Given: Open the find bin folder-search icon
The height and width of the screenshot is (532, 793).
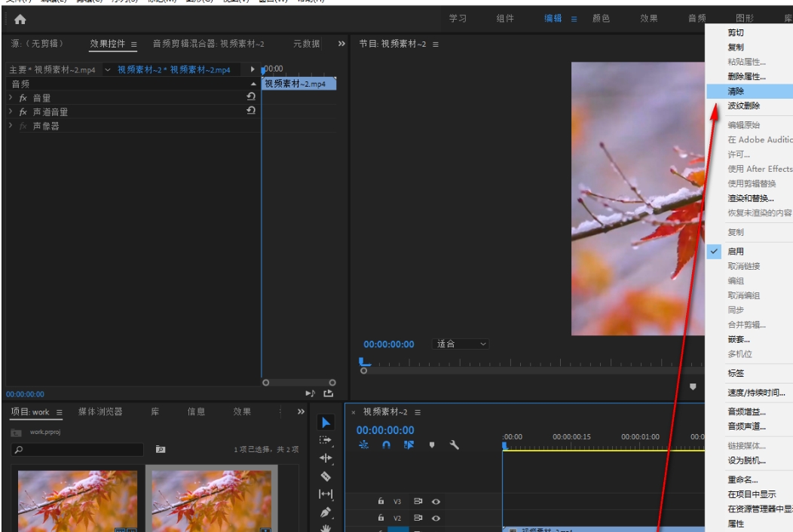Looking at the screenshot, I should 161,449.
